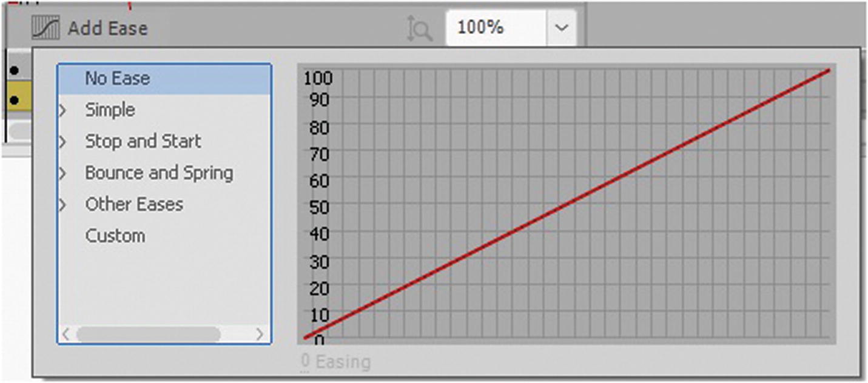Click the Easing value number below graph
The image size is (868, 383).
305,362
